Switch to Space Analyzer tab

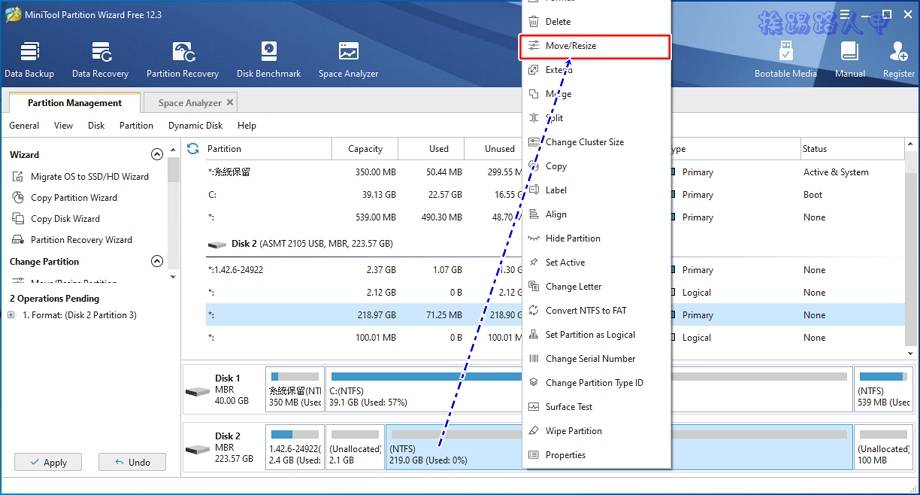coord(189,103)
